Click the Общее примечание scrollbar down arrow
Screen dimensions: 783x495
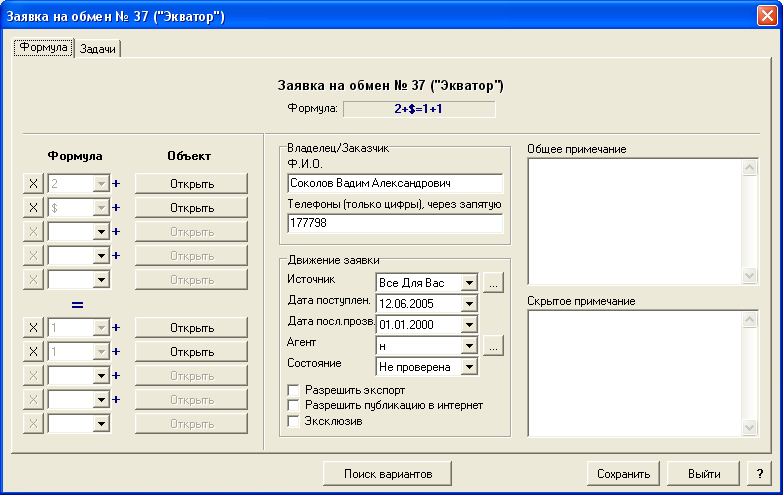tap(749, 275)
